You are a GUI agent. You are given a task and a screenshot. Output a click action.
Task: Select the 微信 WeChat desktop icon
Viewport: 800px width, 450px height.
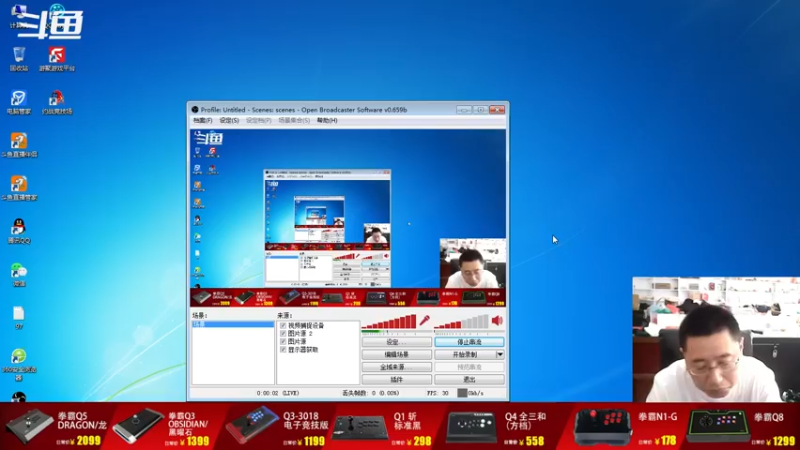[19, 274]
